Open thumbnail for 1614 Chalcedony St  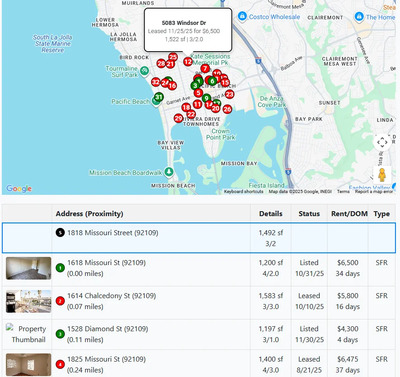[28, 301]
